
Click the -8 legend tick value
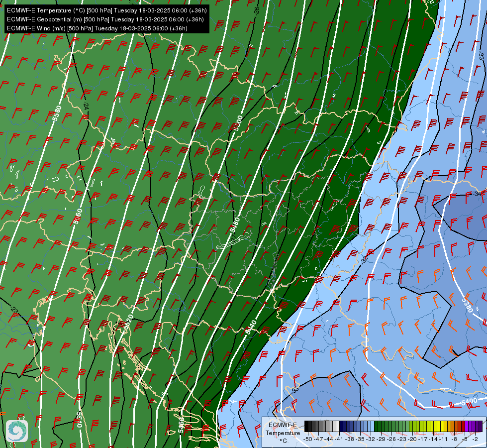click(x=455, y=439)
